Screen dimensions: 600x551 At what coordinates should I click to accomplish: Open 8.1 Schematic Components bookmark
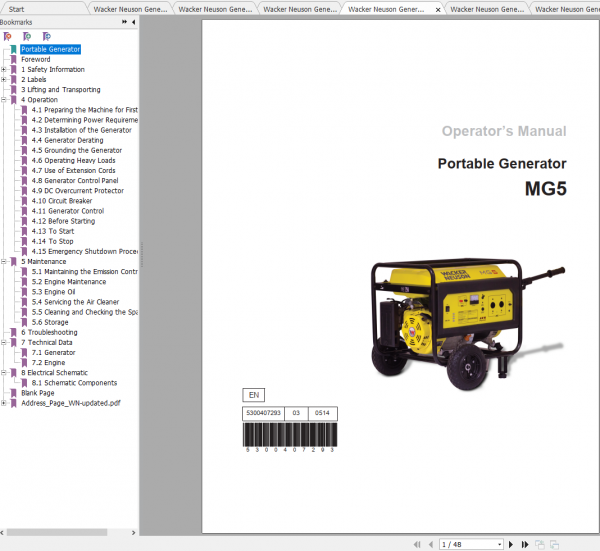[x=74, y=383]
